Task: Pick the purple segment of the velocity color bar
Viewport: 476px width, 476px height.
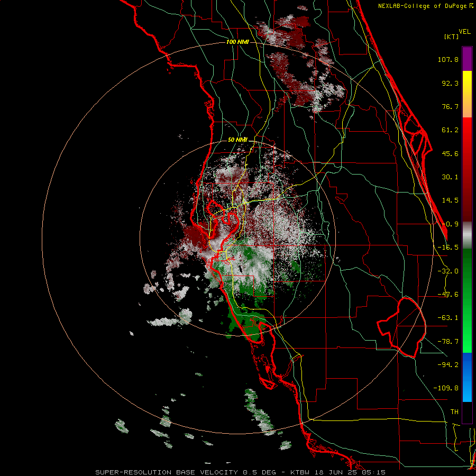Action: (467, 59)
